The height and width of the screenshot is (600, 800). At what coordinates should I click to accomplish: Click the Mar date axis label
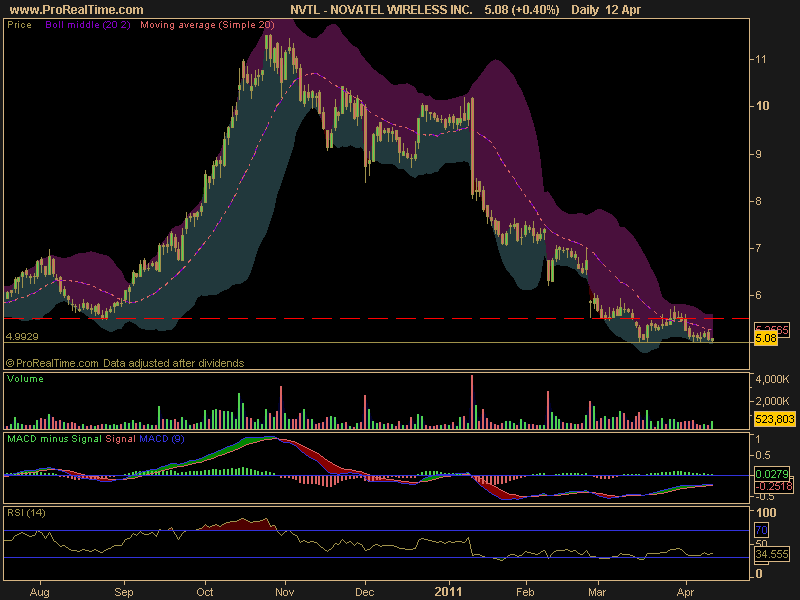[x=597, y=592]
